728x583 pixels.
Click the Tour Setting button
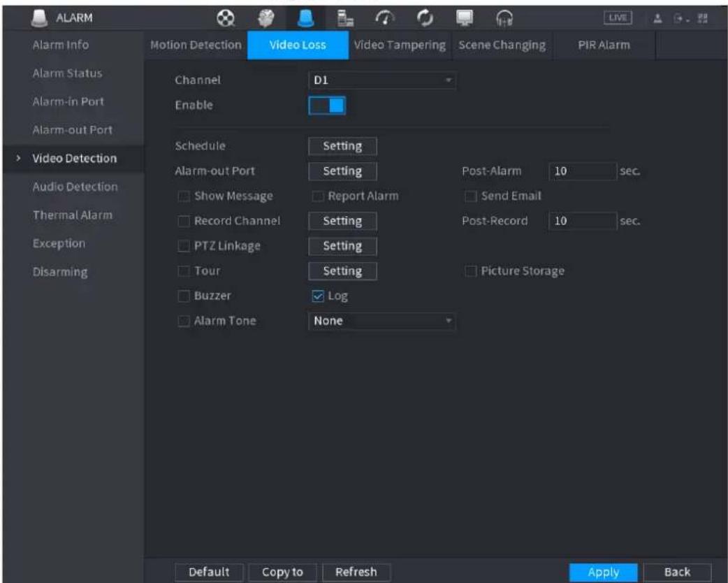point(342,271)
